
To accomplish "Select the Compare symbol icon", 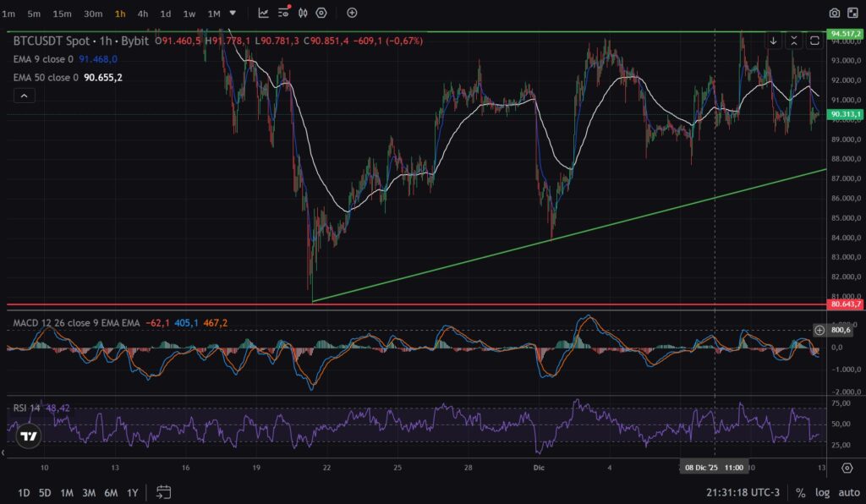I will [303, 13].
